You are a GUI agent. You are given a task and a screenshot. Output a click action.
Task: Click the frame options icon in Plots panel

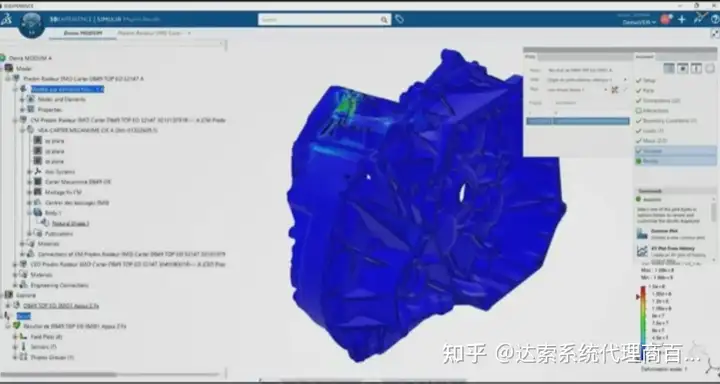pos(615,90)
